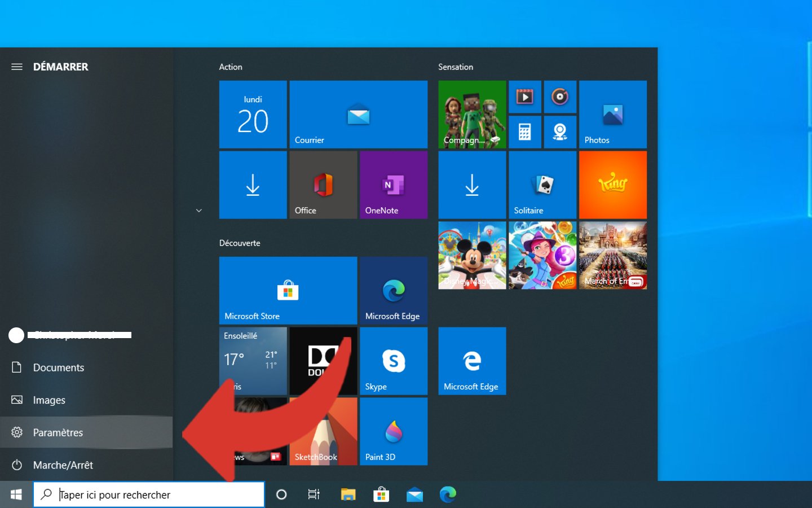Open the calendar tile showing lundi 20
The image size is (812, 508).
tap(253, 115)
